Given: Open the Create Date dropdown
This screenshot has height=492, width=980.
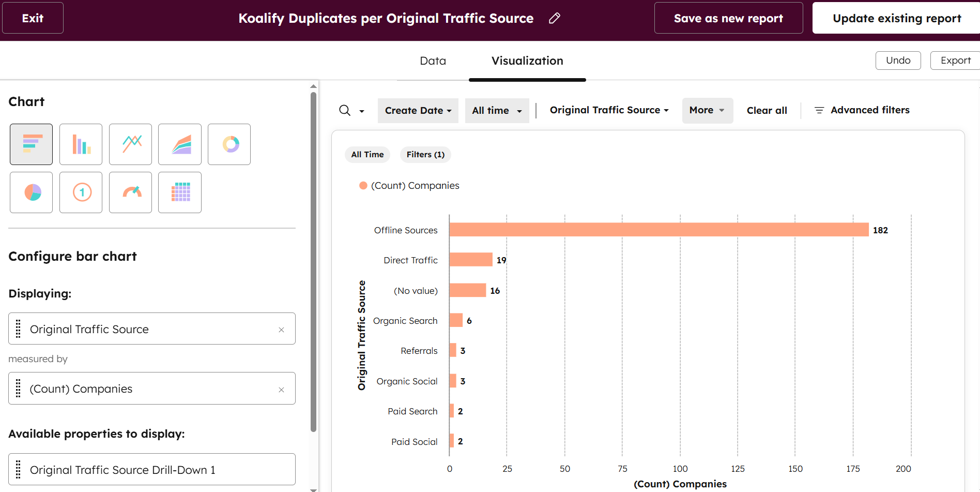Looking at the screenshot, I should [x=418, y=111].
